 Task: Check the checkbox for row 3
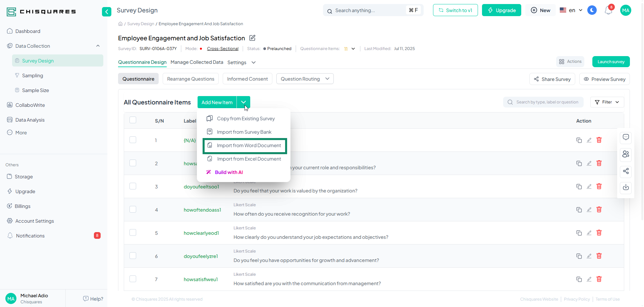coord(133,186)
